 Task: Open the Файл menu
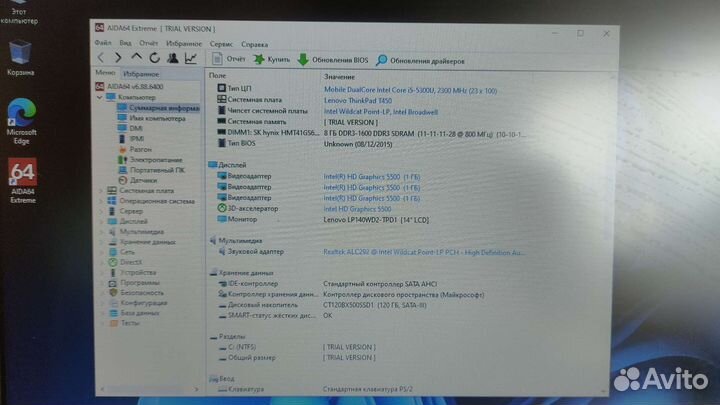[x=103, y=43]
